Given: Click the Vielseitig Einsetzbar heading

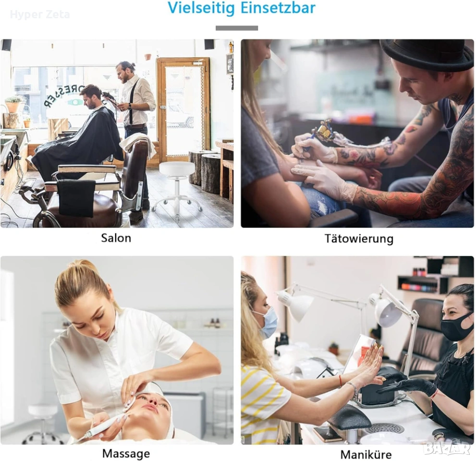Looking at the screenshot, I should (x=242, y=8).
